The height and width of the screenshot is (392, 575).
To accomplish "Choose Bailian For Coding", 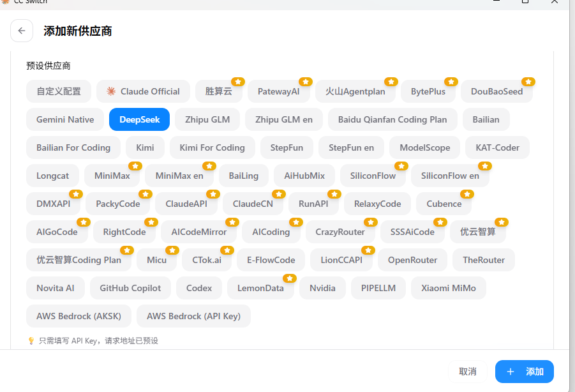I will pyautogui.click(x=73, y=147).
